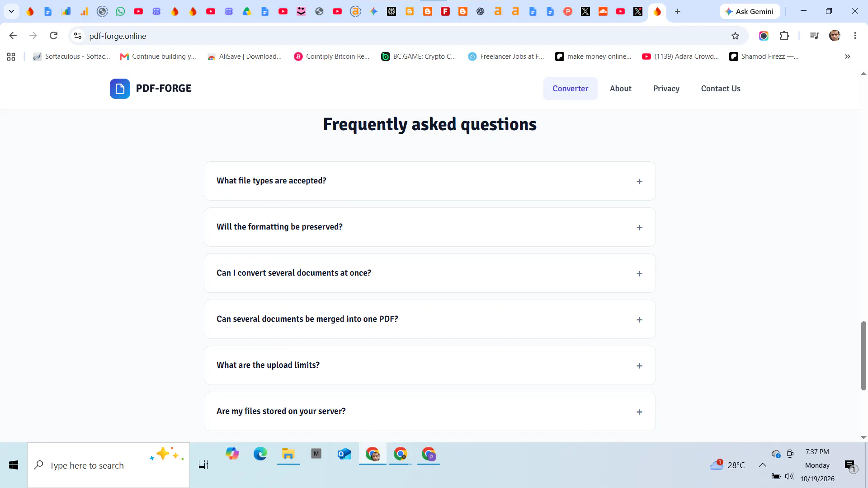Select the Converter nav item

(571, 89)
